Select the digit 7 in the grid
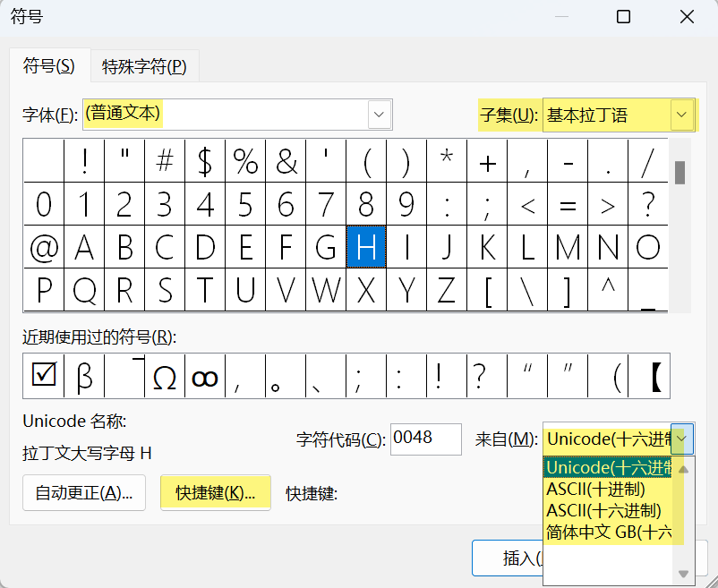 click(326, 204)
